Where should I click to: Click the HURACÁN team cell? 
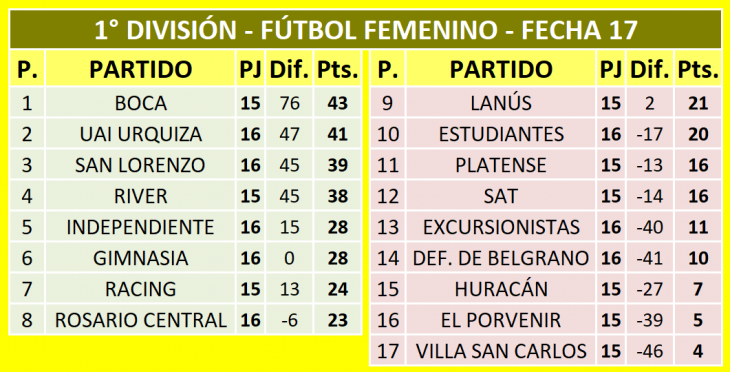pos(501,289)
